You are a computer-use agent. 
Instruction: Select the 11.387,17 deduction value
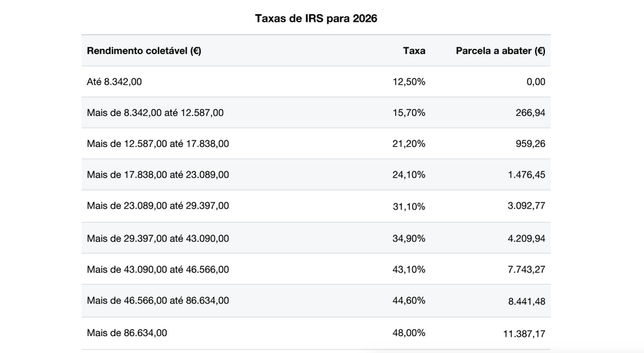point(523,333)
